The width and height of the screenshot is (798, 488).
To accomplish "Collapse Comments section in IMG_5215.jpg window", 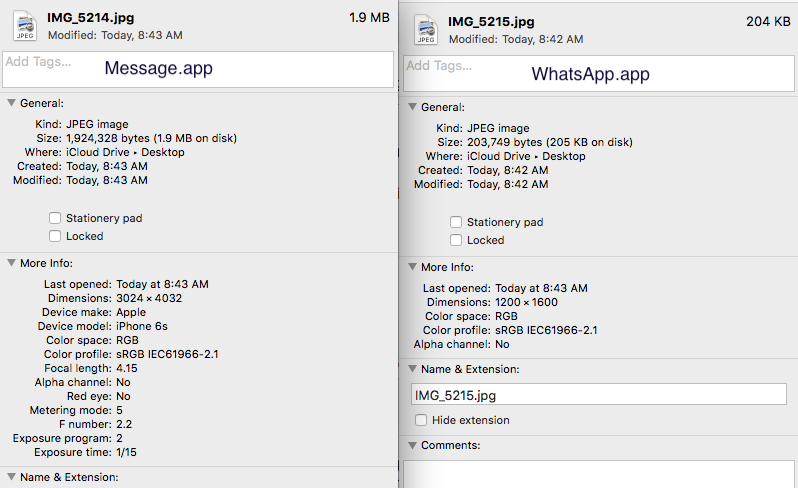I will point(412,445).
